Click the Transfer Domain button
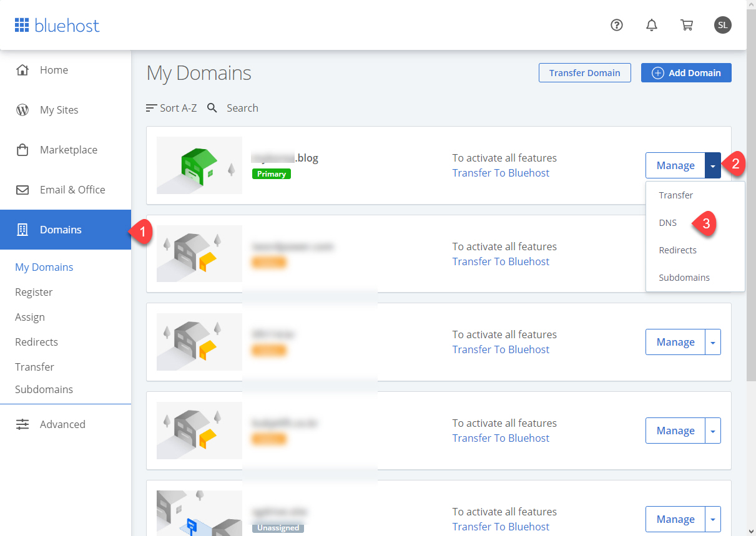The width and height of the screenshot is (756, 536). tap(585, 73)
